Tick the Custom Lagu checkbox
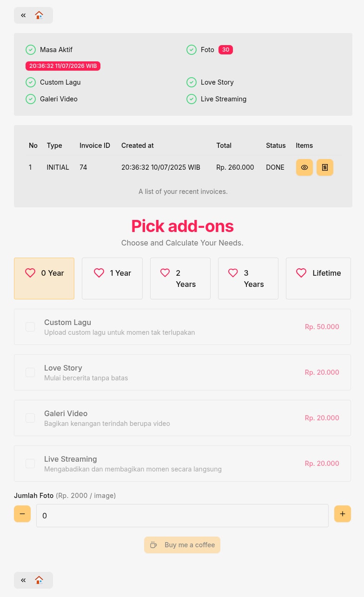364x597 pixels. click(30, 327)
